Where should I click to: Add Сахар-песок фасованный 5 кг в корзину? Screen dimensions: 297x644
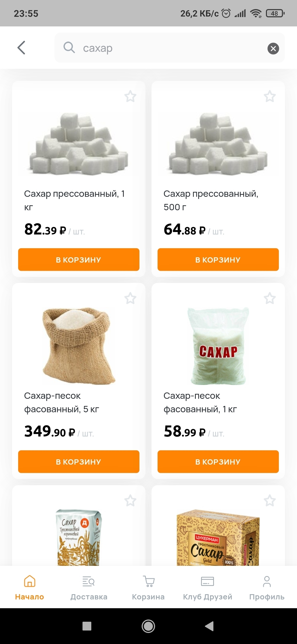[x=79, y=462]
